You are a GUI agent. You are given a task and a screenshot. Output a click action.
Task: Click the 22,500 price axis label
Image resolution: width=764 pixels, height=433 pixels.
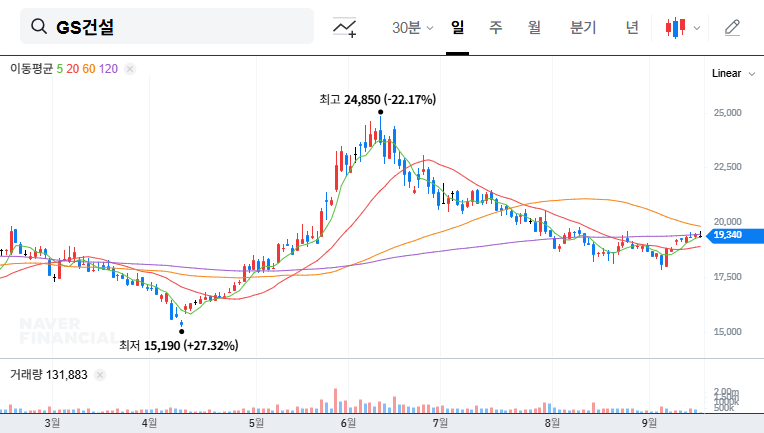pyautogui.click(x=727, y=167)
